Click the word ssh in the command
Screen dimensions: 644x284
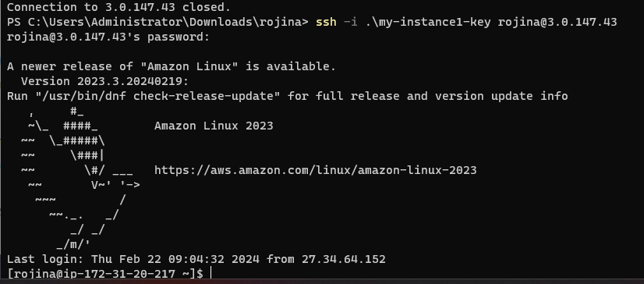coord(326,22)
